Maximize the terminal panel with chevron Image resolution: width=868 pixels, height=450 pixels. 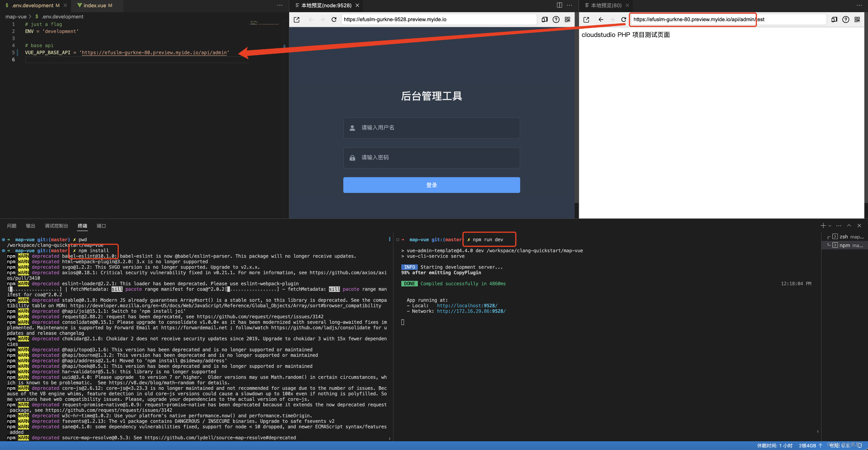click(849, 226)
